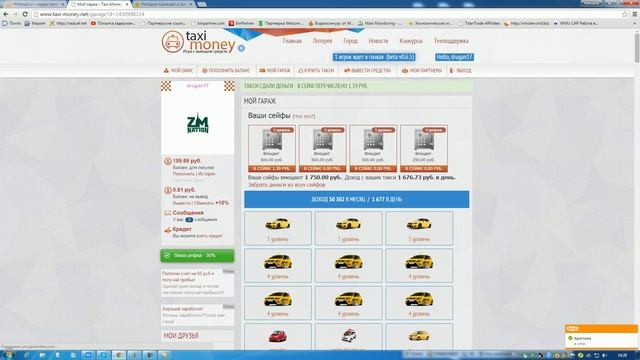The image size is (640, 360).
Task: Click coin icon beside 0.81 руб. balance
Action: click(167, 190)
